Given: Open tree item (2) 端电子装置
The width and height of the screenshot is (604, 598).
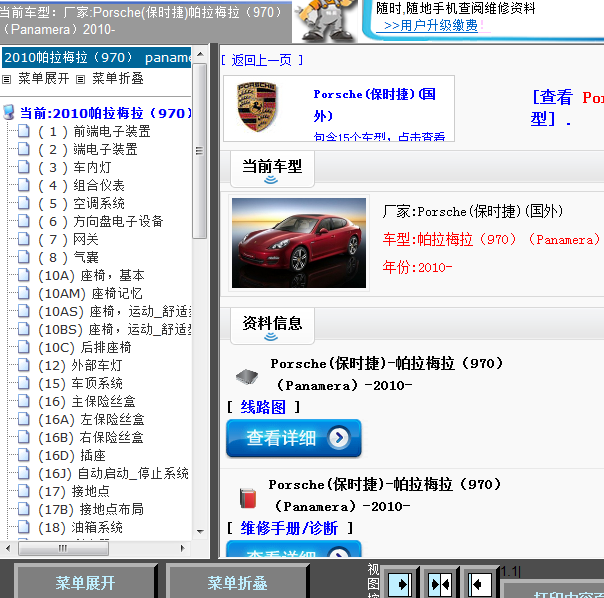Looking at the screenshot, I should coord(88,149).
